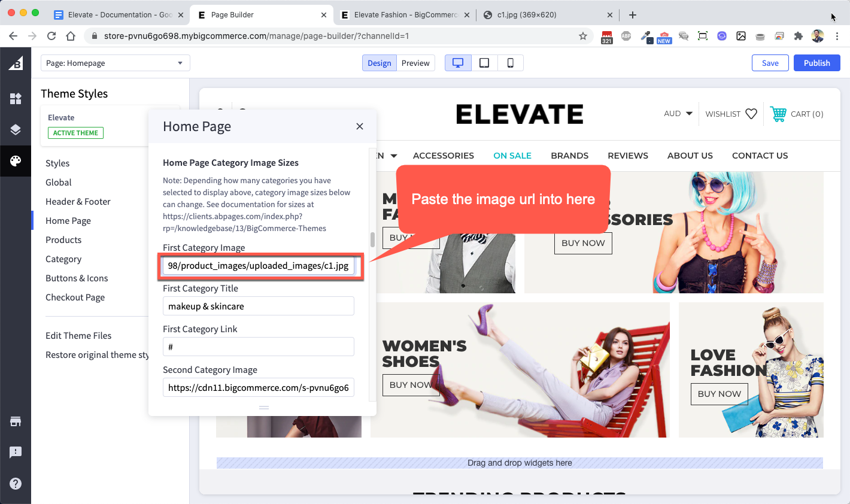Image resolution: width=850 pixels, height=504 pixels.
Task: Close the c1.jpg browser tab
Action: coord(610,15)
